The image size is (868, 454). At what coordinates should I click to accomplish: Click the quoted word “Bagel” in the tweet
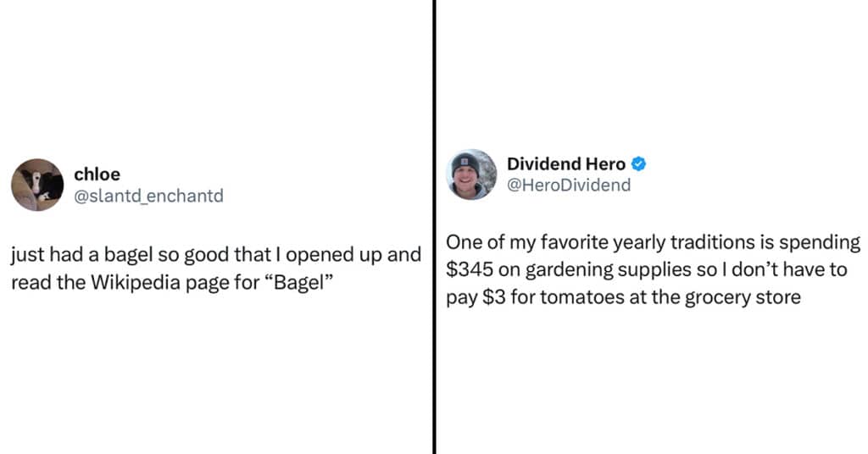[x=298, y=283]
